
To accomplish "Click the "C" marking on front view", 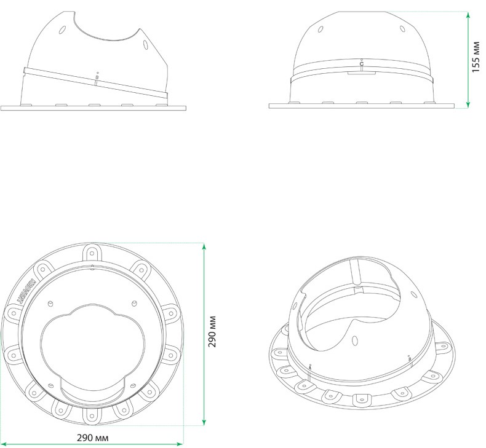I will pyautogui.click(x=362, y=63).
